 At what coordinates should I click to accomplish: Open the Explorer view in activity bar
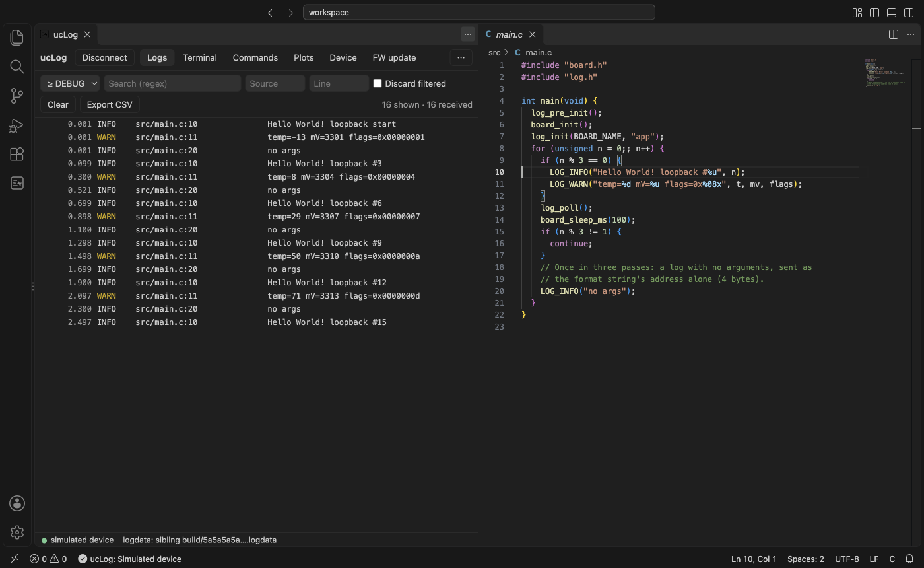(x=17, y=38)
